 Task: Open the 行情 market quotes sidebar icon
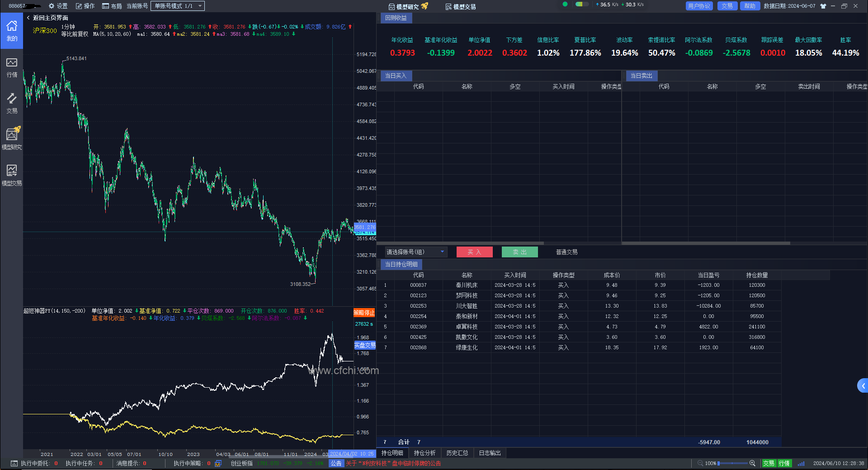[x=12, y=67]
